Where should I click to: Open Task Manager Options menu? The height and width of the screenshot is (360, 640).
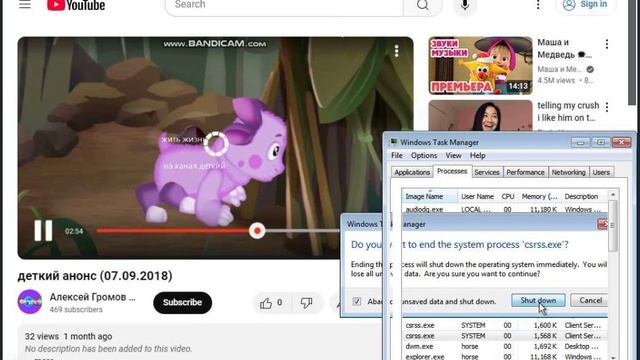[x=424, y=156]
